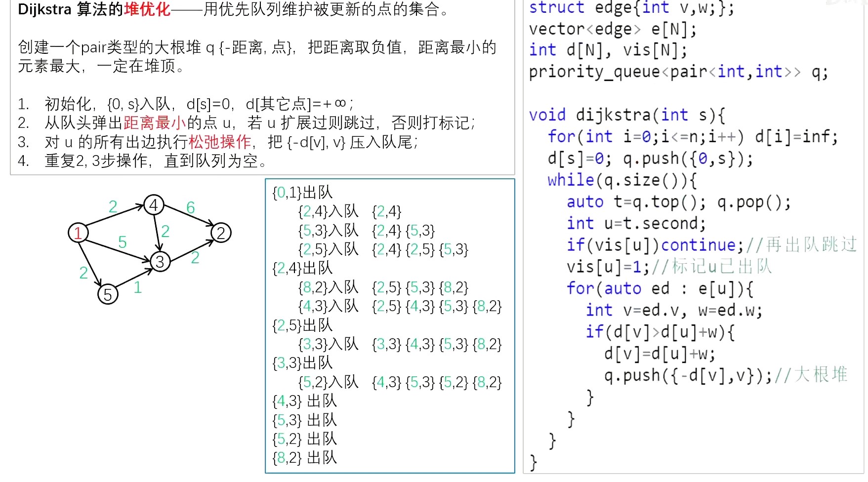Click graph node 1 circle
The width and height of the screenshot is (868, 482).
(x=78, y=233)
